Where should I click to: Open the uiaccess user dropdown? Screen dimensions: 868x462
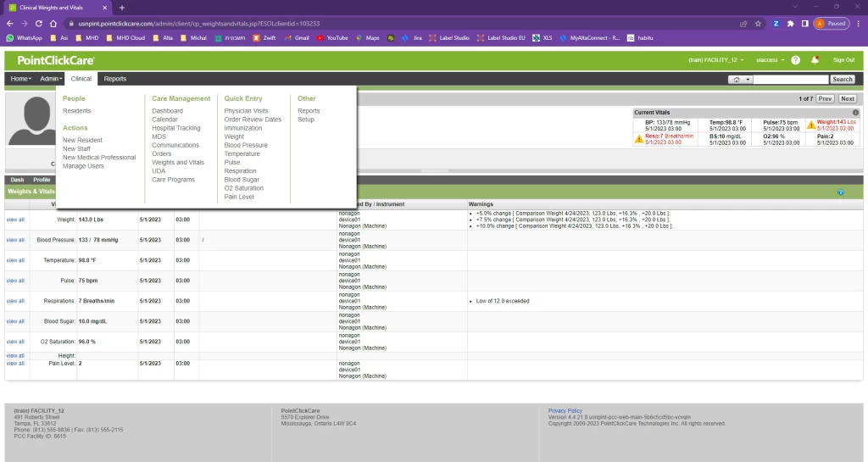[x=770, y=60]
